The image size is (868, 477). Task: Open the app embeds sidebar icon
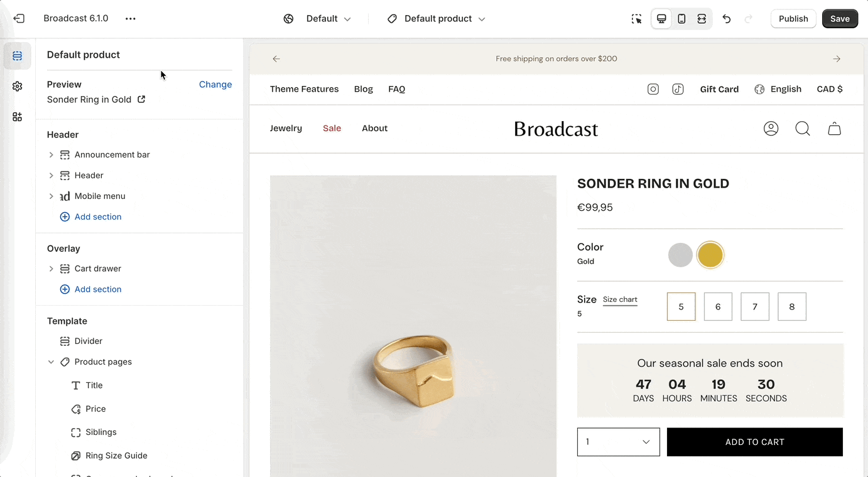click(x=18, y=117)
